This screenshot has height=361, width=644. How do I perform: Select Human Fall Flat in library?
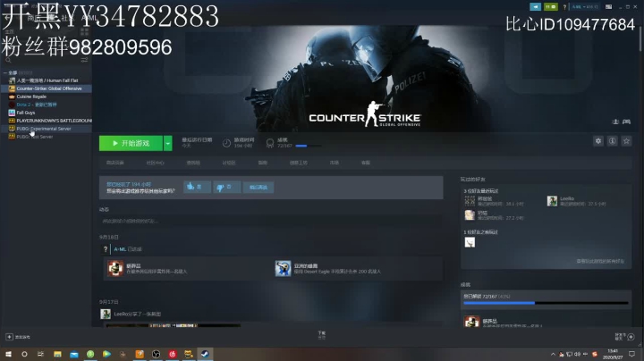[x=46, y=80]
